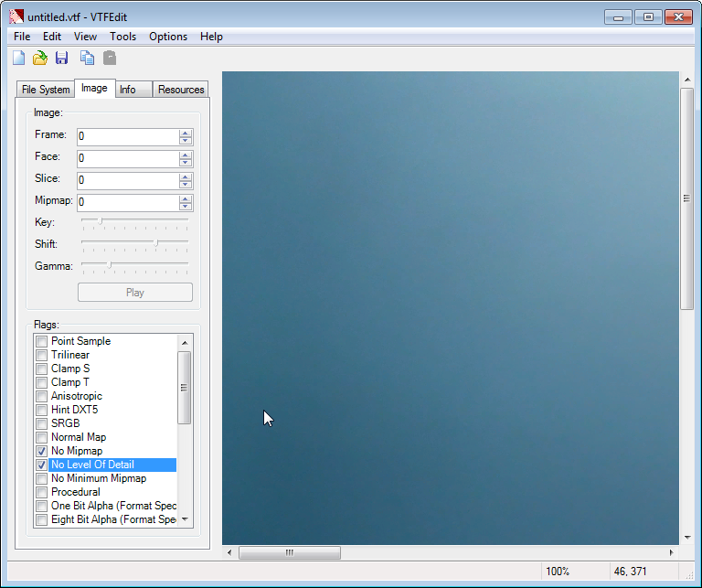Enable the Procedural flag
Screen dimensions: 702x588
coord(42,492)
